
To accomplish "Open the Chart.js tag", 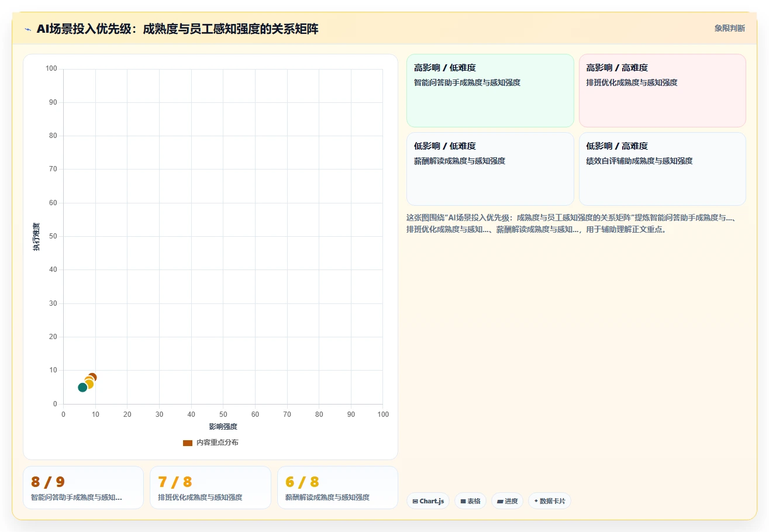I will tap(428, 501).
